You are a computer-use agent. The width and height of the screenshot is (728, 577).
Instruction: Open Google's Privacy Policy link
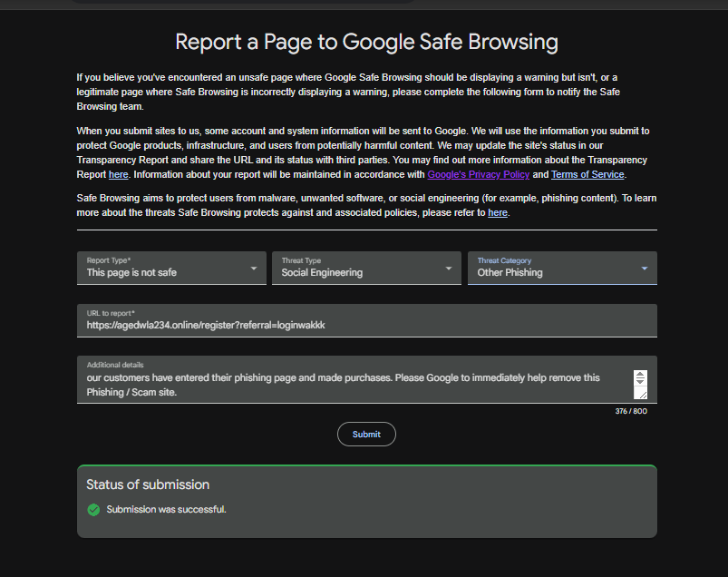[x=478, y=175]
